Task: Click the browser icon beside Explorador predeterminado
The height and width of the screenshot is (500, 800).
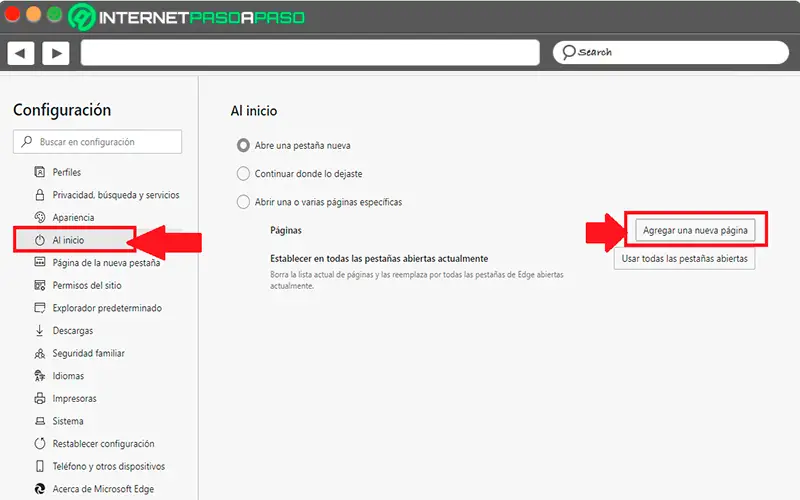Action: (x=39, y=308)
